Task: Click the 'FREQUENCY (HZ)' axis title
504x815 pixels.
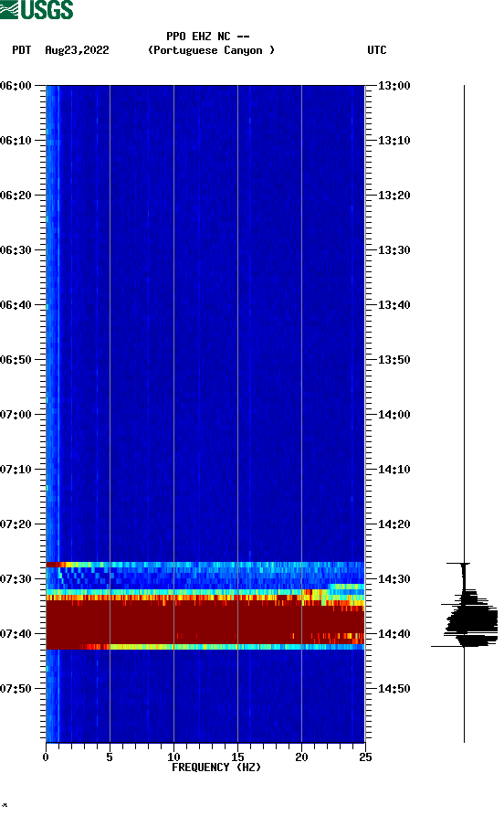Action: pyautogui.click(x=216, y=767)
